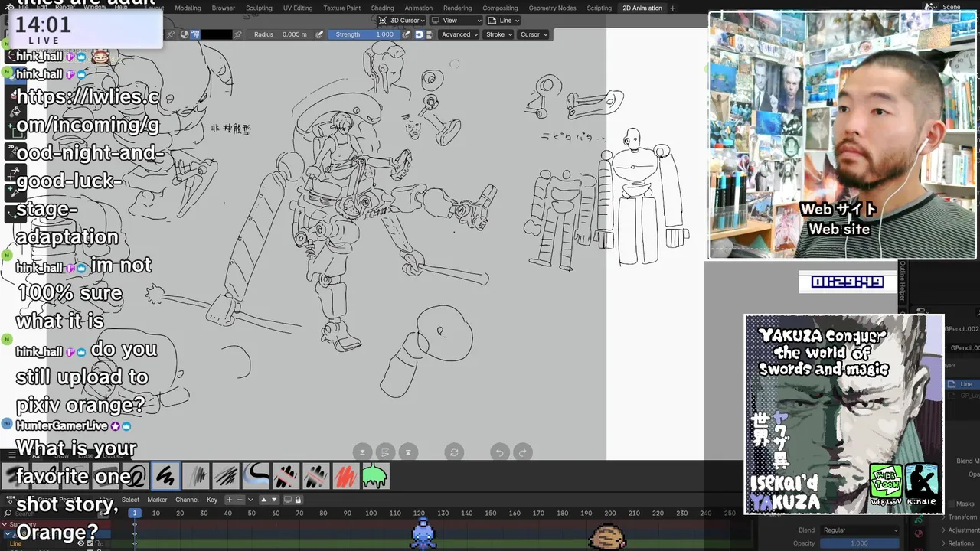Viewport: 980px width, 551px height.
Task: Adjust the layer Opacity slider
Action: click(860, 543)
